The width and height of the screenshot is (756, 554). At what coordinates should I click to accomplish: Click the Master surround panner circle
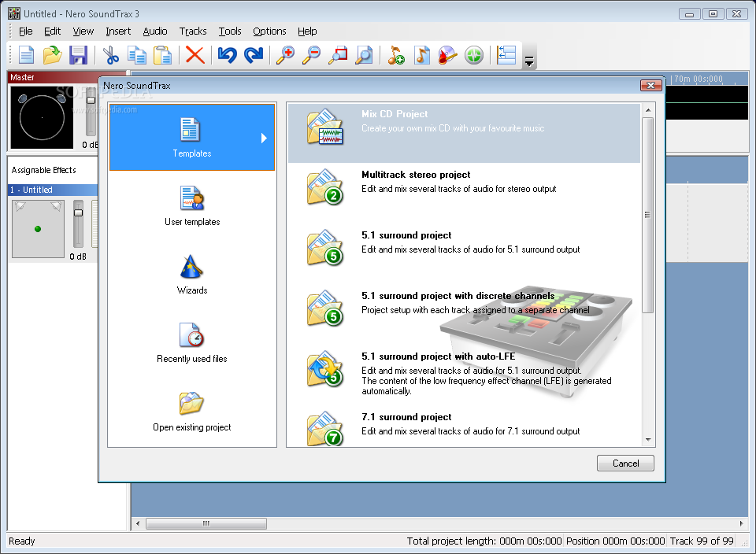42,117
